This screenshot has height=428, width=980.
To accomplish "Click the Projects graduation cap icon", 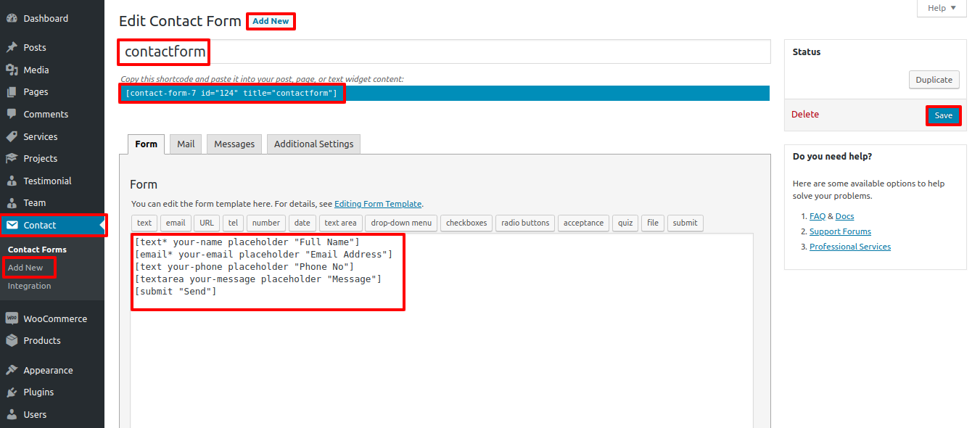I will (x=12, y=159).
